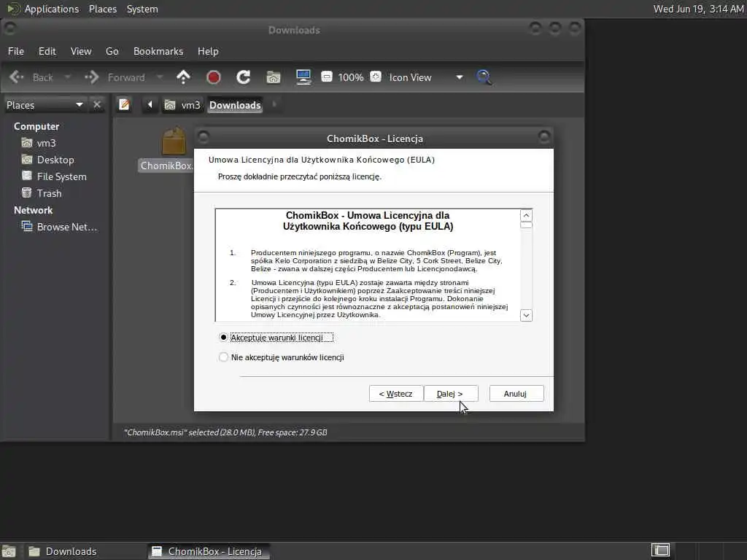Click the show desktop icon in taskbar
747x560 pixels.
click(x=9, y=551)
